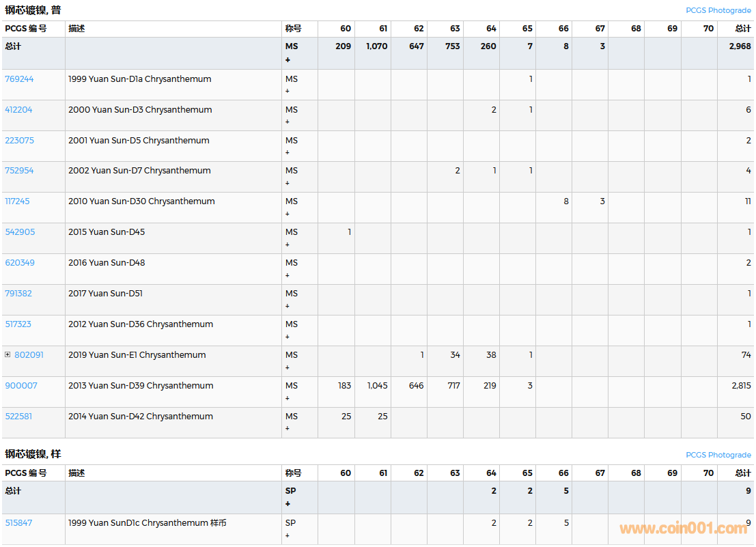Screen dimensions: 756x547
Task: Click the plus under SP in the 515847 row
Action: tap(288, 535)
